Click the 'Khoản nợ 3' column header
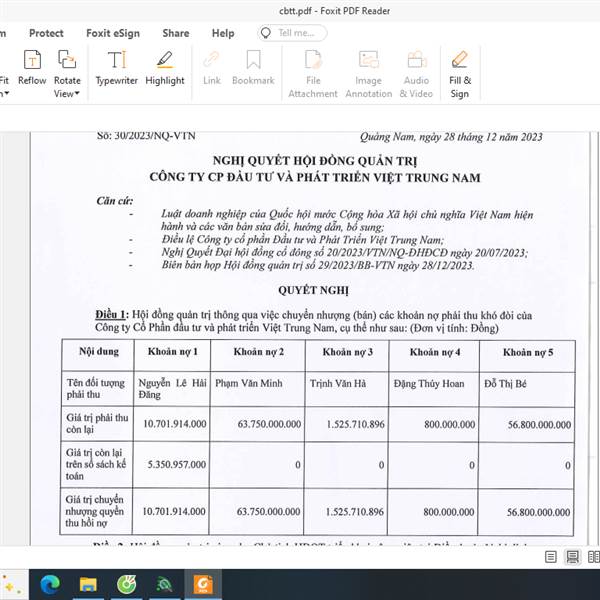Screen dimensions: 600x600 pos(347,352)
